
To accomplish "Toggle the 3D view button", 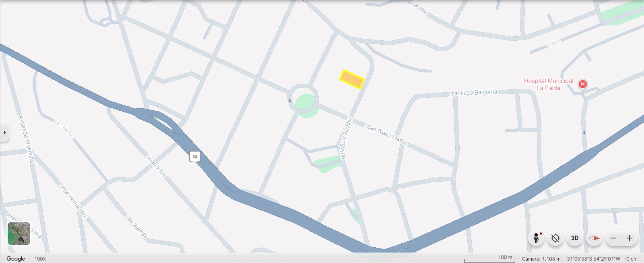I will [x=575, y=238].
